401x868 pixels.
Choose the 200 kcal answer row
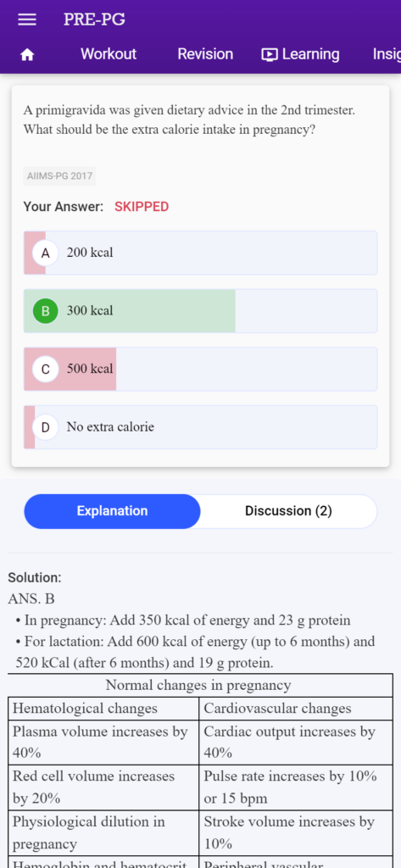click(x=200, y=253)
